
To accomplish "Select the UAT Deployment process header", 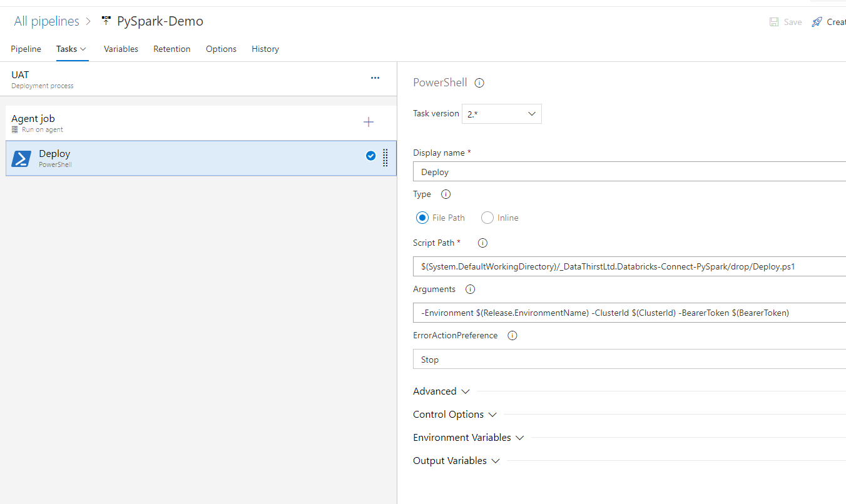I will (x=198, y=79).
